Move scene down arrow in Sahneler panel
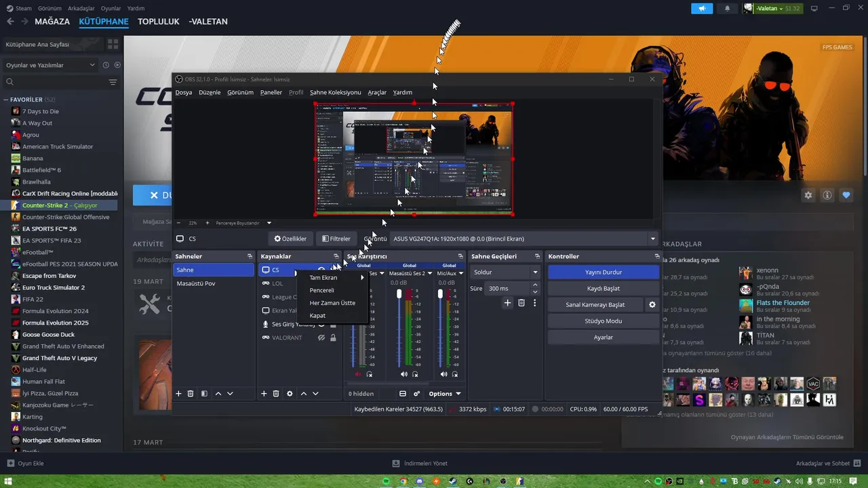The image size is (868, 488). click(230, 394)
